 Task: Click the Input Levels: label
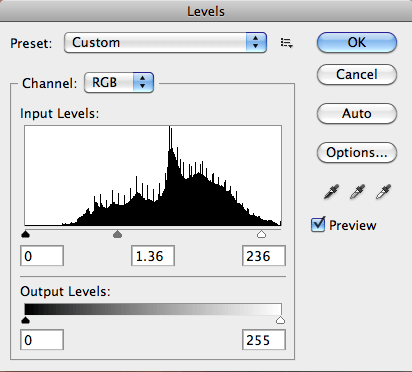coord(60,114)
